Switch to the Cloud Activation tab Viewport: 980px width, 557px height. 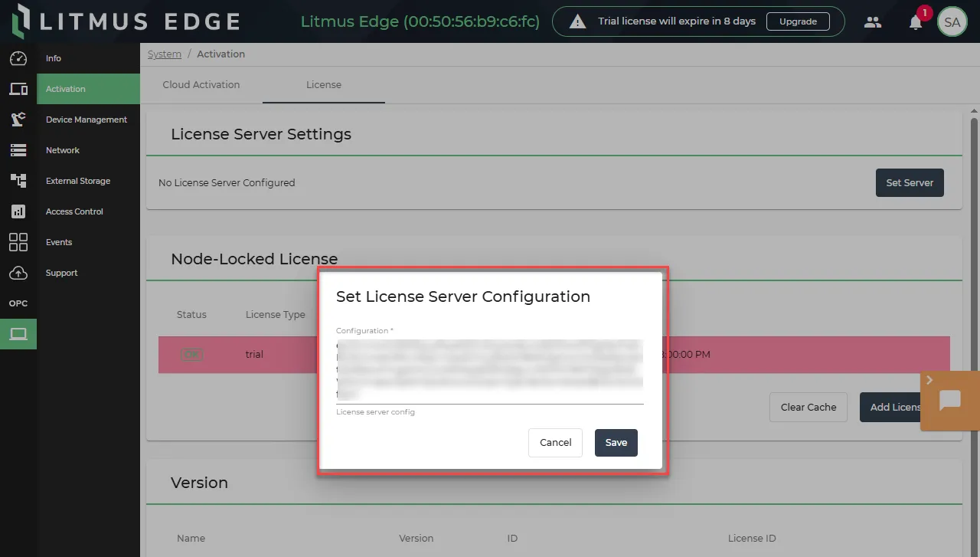point(201,85)
